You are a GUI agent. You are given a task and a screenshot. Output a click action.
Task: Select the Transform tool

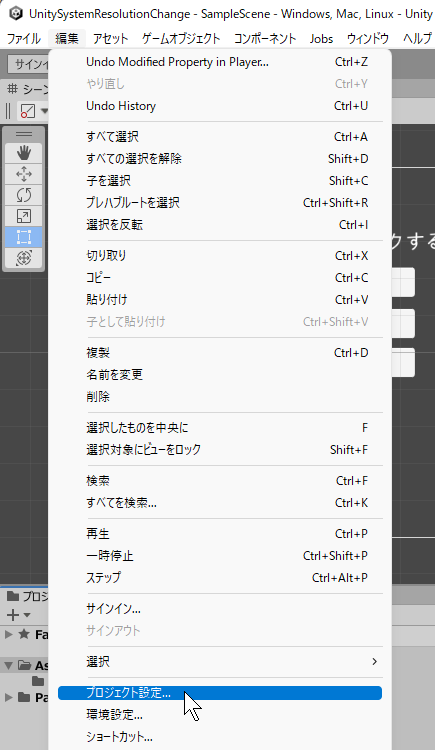pyautogui.click(x=24, y=258)
